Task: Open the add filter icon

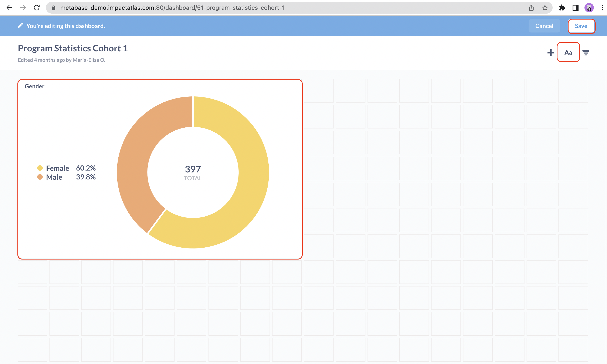Action: 586,52
